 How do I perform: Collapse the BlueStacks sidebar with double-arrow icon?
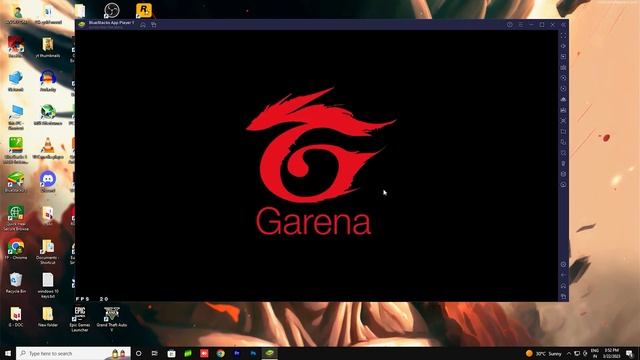563,25
